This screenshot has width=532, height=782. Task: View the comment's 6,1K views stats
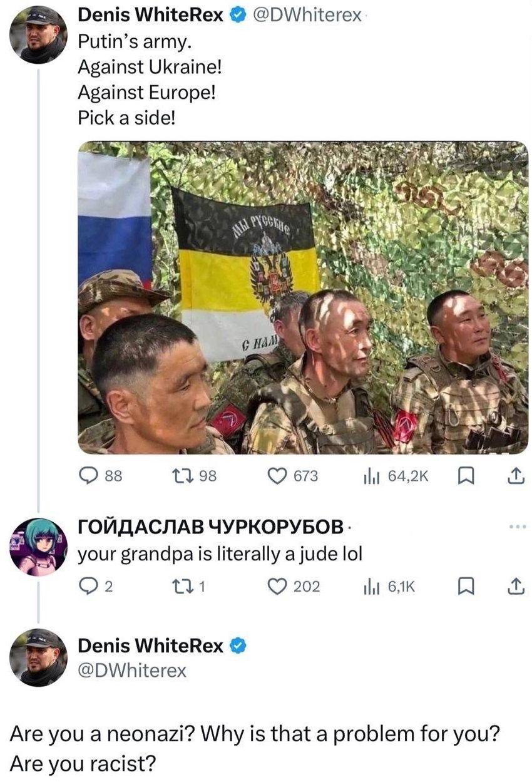pos(389,587)
